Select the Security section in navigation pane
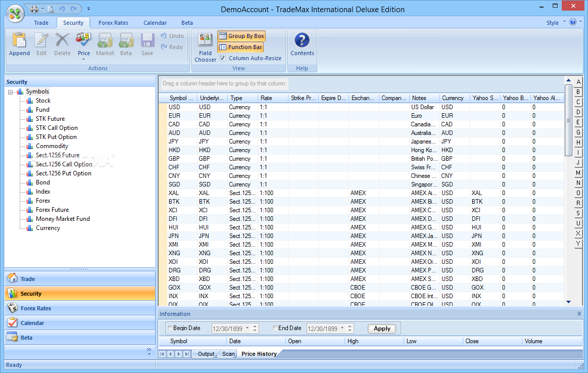588x373 pixels. [80, 294]
